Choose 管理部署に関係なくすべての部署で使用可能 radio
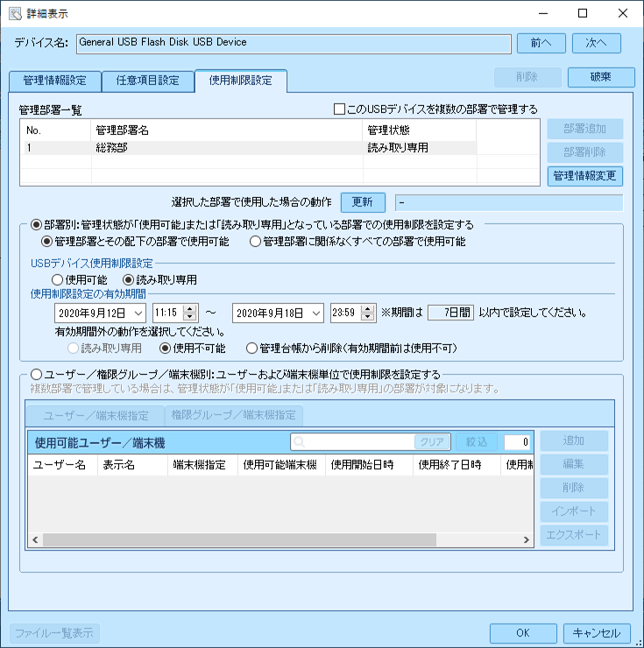Viewport: 644px width, 648px height. pyautogui.click(x=255, y=242)
